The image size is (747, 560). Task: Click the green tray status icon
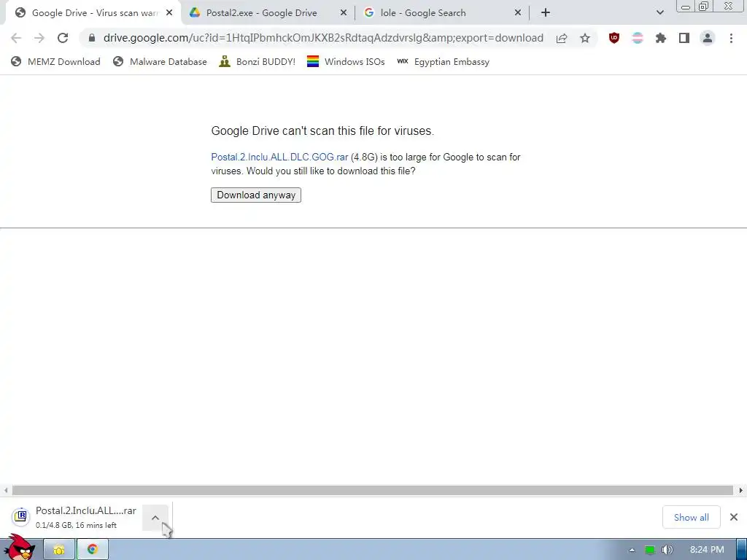(650, 550)
